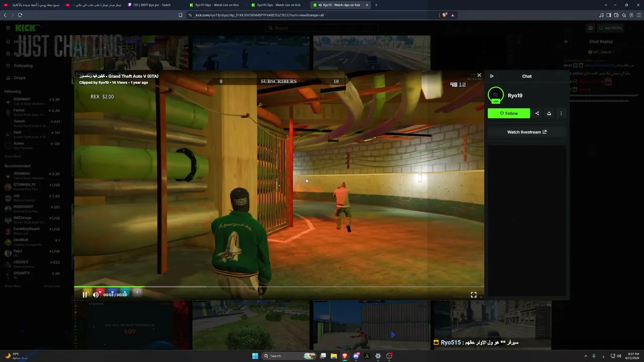Open the 7omah channel in sidebar
644x362 pixels.
(x=32, y=123)
